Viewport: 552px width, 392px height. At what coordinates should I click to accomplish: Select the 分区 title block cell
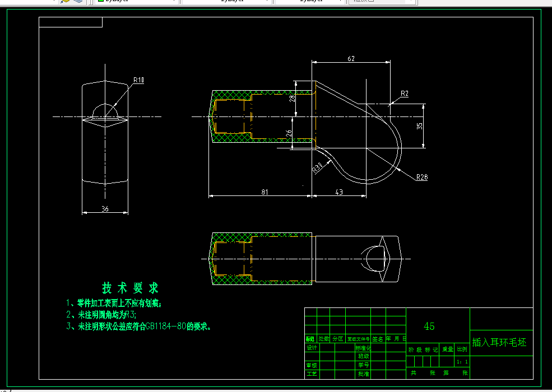pos(337,339)
